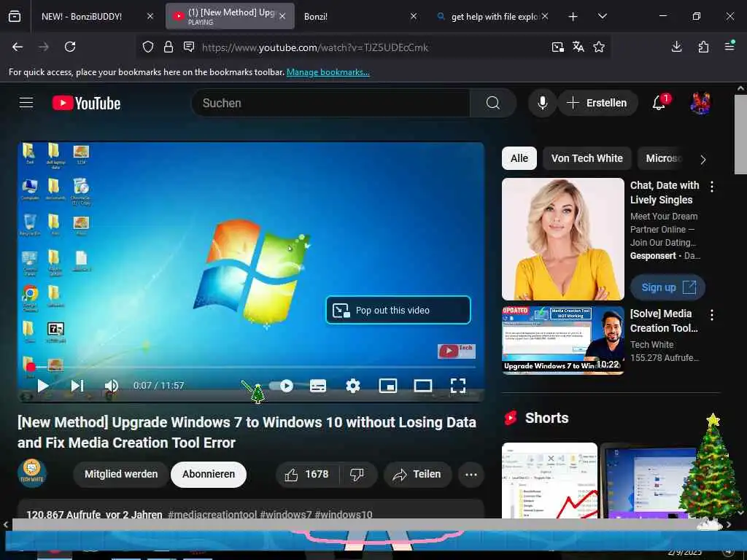Viewport: 747px width, 560px height.
Task: Open the first Shorts thumbnail
Action: point(549,481)
